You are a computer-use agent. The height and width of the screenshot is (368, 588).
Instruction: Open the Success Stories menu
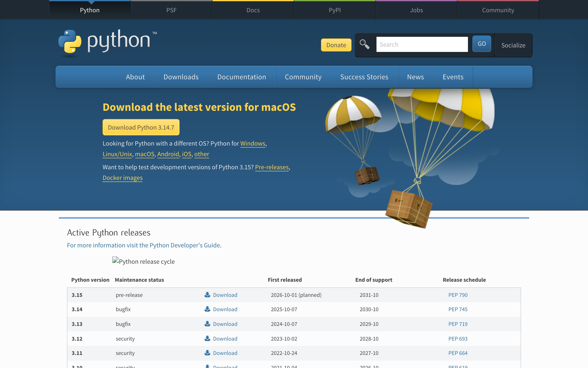[x=364, y=77]
